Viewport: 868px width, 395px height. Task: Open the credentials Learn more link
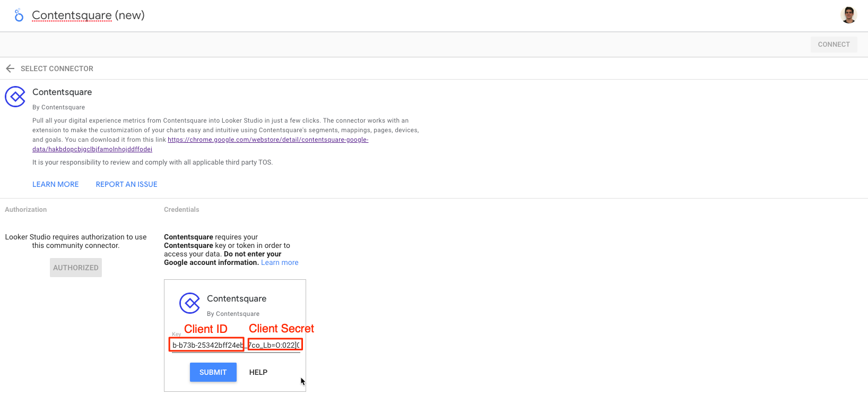(280, 262)
